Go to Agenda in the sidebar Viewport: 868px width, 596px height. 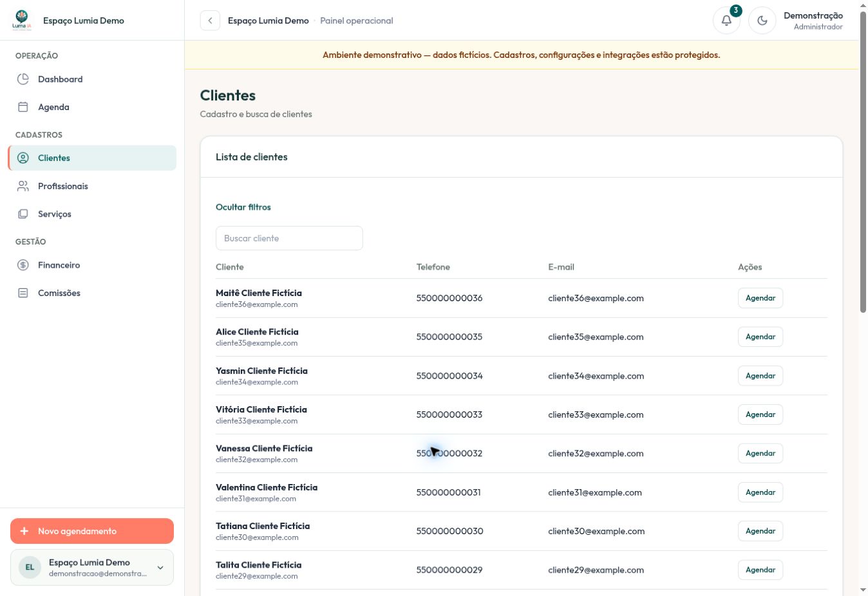pos(92,107)
